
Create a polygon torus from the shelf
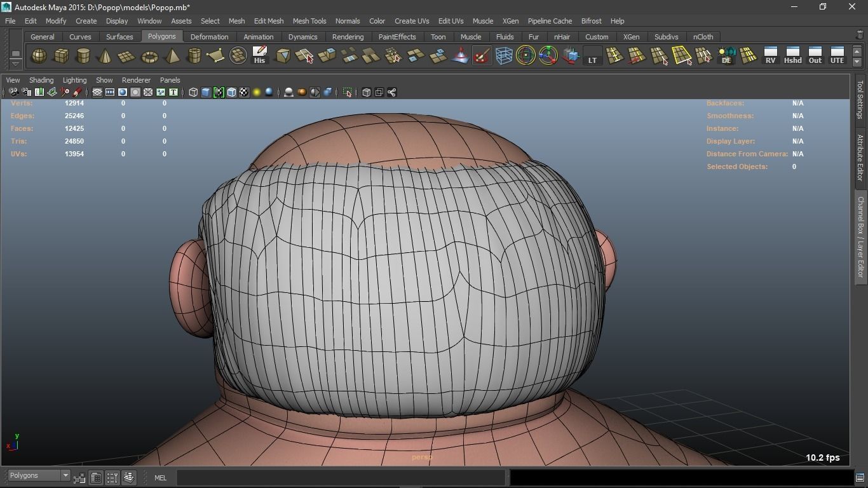(x=149, y=56)
